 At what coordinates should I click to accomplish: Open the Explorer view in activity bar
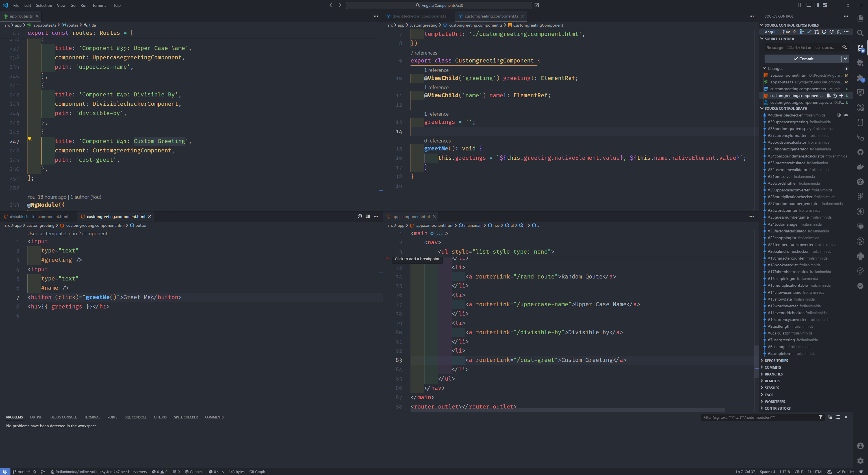860,18
